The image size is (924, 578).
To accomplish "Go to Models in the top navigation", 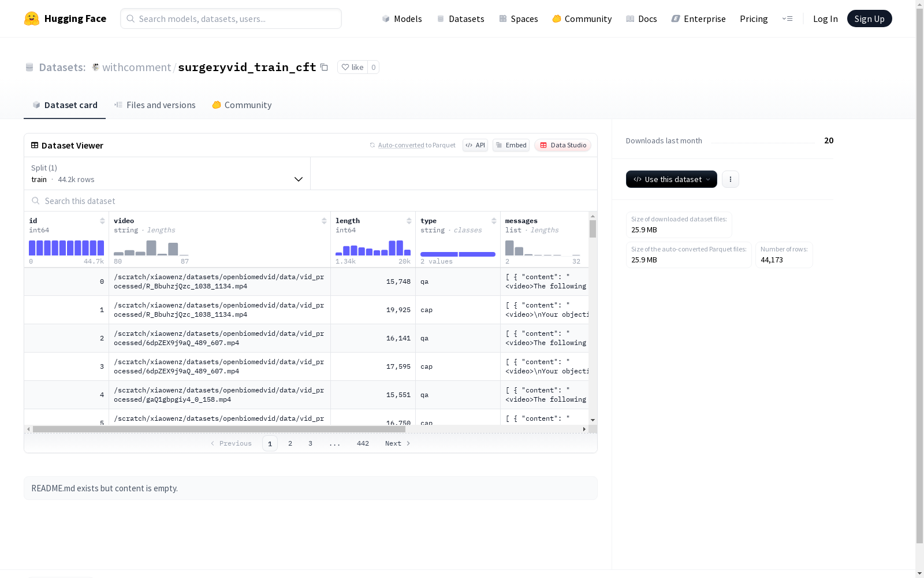I will tap(402, 18).
